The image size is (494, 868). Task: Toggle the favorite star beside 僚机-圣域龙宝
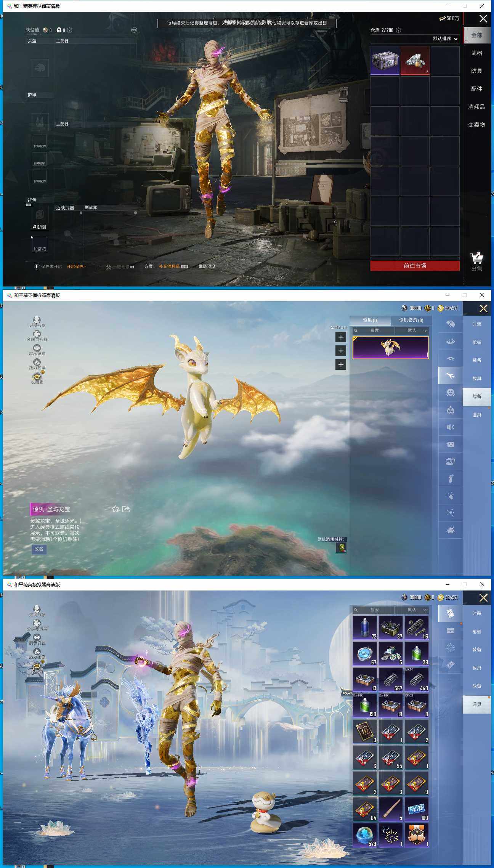tap(116, 509)
